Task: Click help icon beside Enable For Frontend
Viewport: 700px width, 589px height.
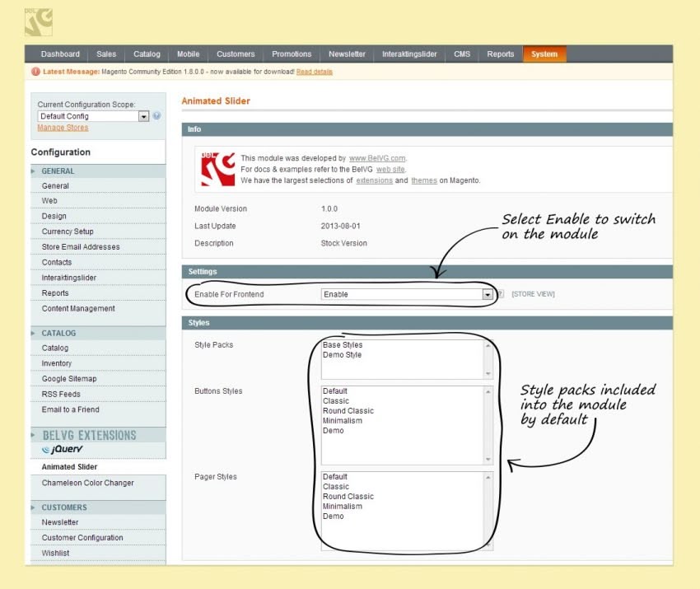Action: (x=501, y=294)
